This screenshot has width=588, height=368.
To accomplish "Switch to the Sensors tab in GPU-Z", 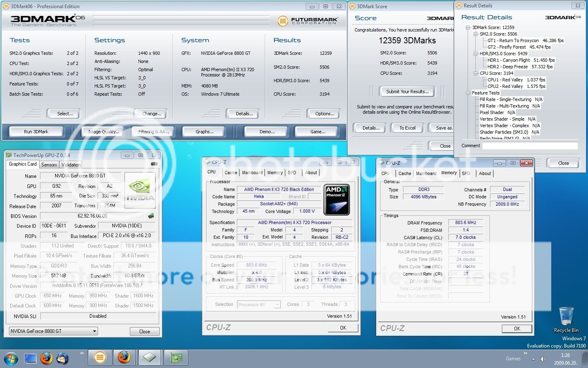I will [49, 165].
